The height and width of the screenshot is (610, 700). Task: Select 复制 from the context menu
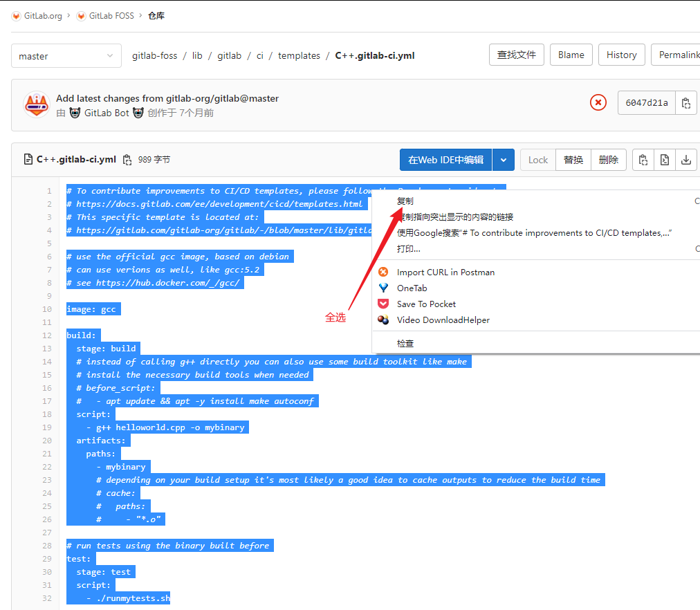(x=405, y=201)
